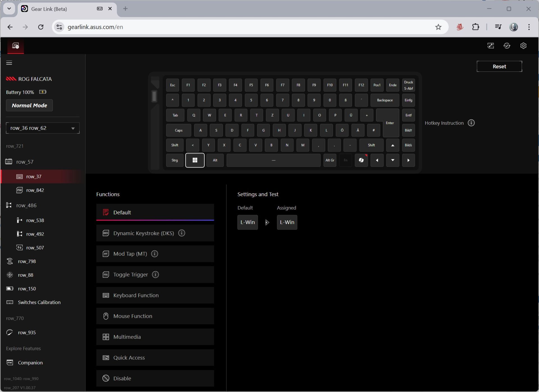Click info icon beside Mod Tap (MT)

(x=154, y=254)
